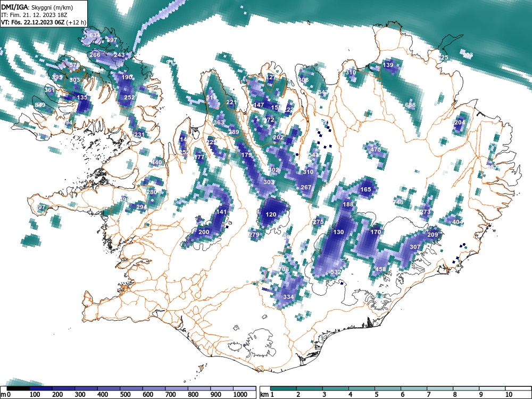Click the visibility value '165'
Screen dimensions: 532x399
[366, 189]
